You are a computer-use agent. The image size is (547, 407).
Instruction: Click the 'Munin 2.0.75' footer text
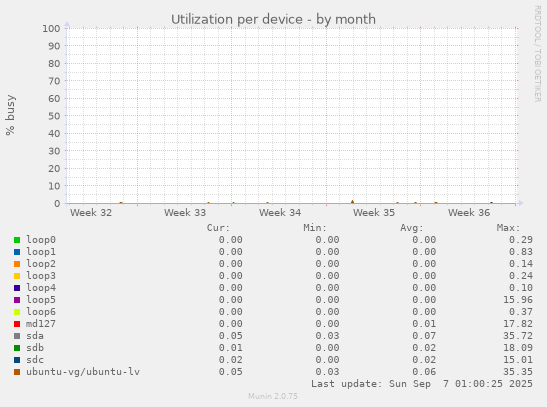(x=273, y=396)
